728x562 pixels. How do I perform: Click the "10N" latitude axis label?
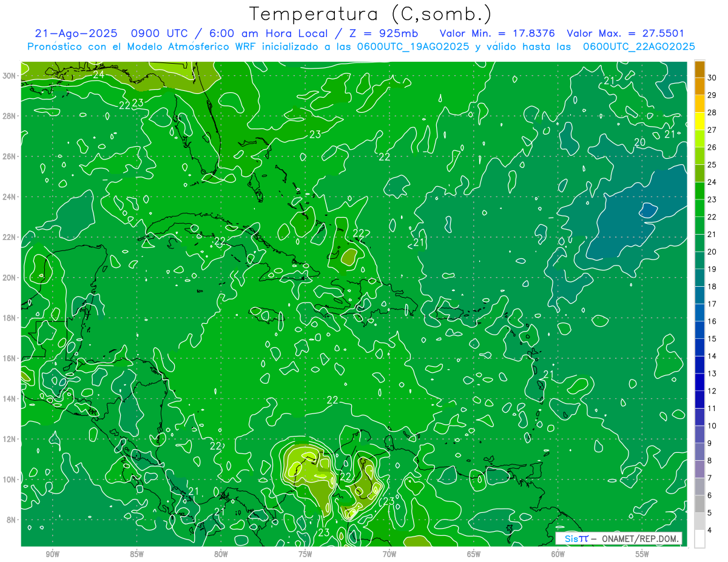coord(9,480)
